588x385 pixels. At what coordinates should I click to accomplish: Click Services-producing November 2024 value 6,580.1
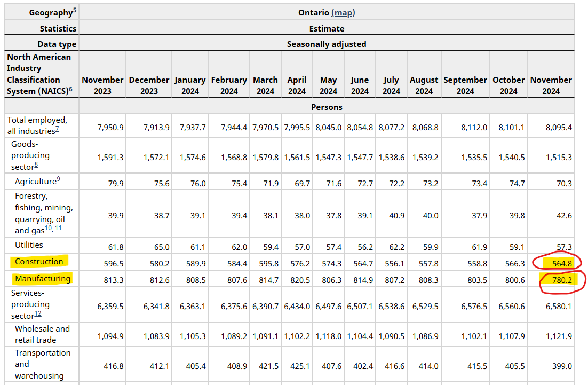click(x=559, y=307)
